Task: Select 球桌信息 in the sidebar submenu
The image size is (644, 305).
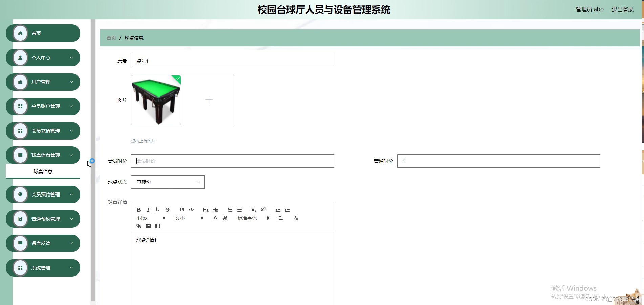Action: (x=42, y=171)
